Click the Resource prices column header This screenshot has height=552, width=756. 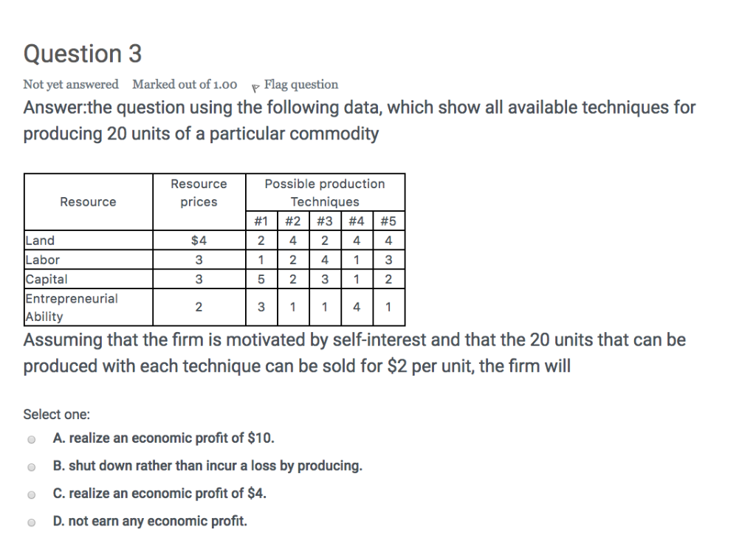pyautogui.click(x=198, y=193)
